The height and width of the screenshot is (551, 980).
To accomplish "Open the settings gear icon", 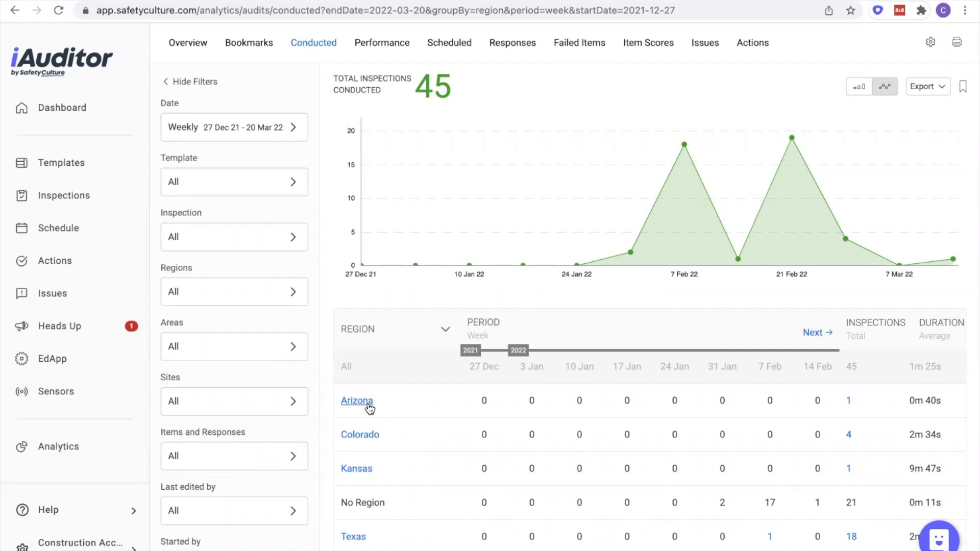I will [930, 42].
